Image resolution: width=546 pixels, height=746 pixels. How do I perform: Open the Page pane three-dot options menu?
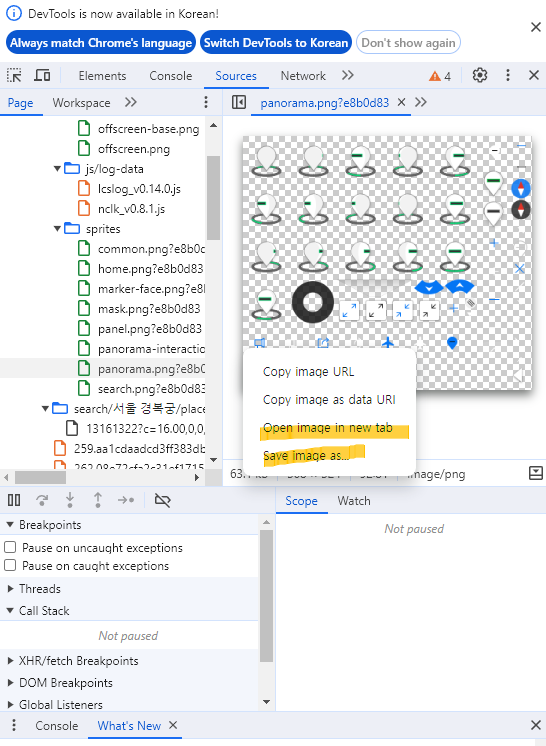tap(206, 102)
